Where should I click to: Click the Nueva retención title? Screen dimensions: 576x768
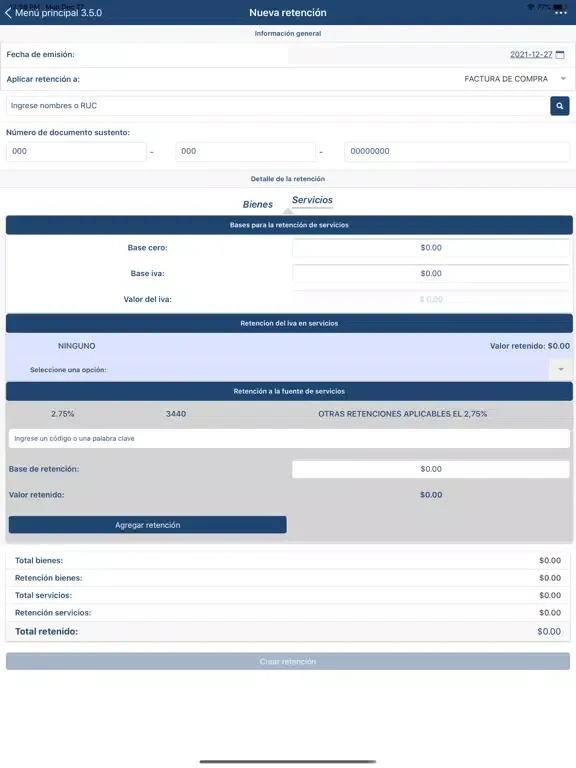pyautogui.click(x=288, y=13)
